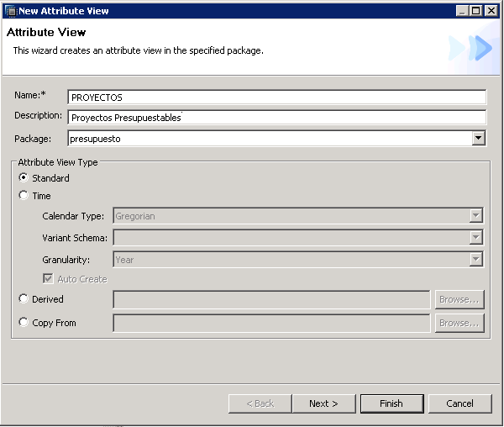Screen dimensions: 504x427
Task: Select the Standard radio button
Action: (x=23, y=178)
